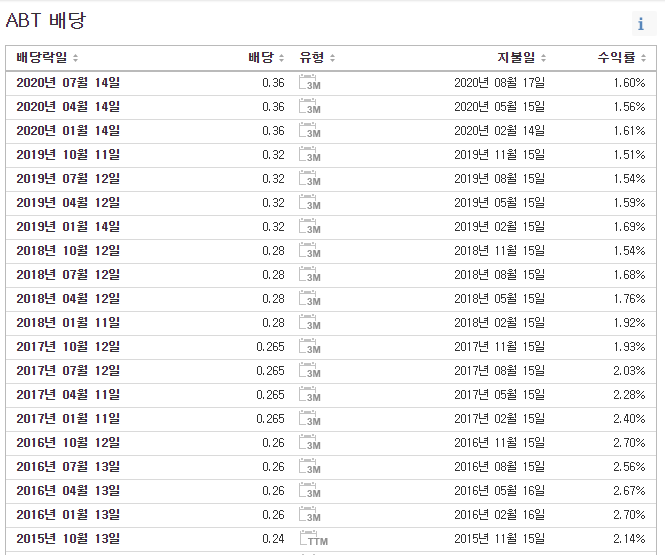Click payment date 2020년 08월 17일
Viewport: 665px width, 555px height.
[499, 82]
